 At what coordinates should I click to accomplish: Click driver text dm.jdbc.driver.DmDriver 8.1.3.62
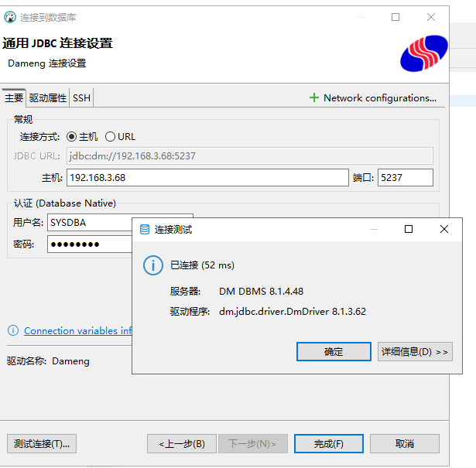click(x=293, y=312)
